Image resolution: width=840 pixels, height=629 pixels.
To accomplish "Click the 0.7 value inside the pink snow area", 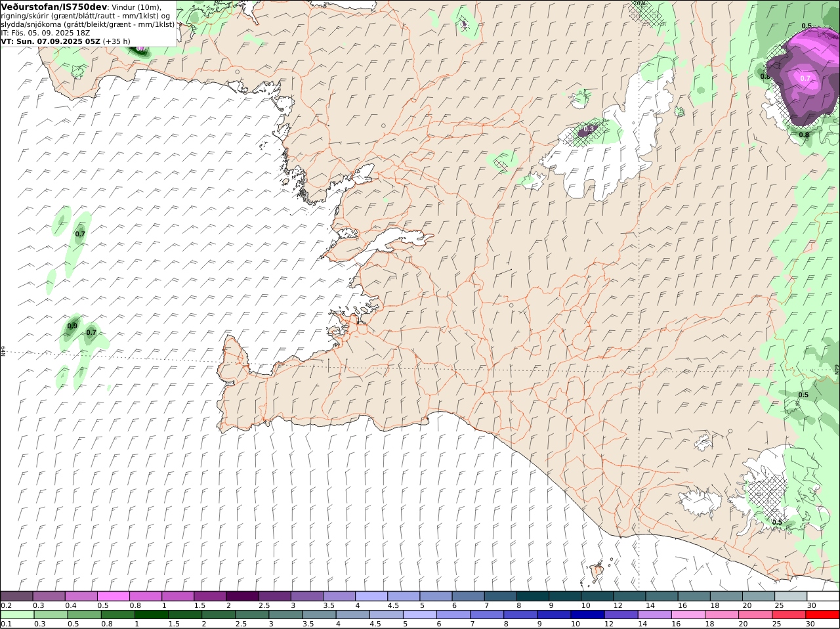I will [805, 78].
